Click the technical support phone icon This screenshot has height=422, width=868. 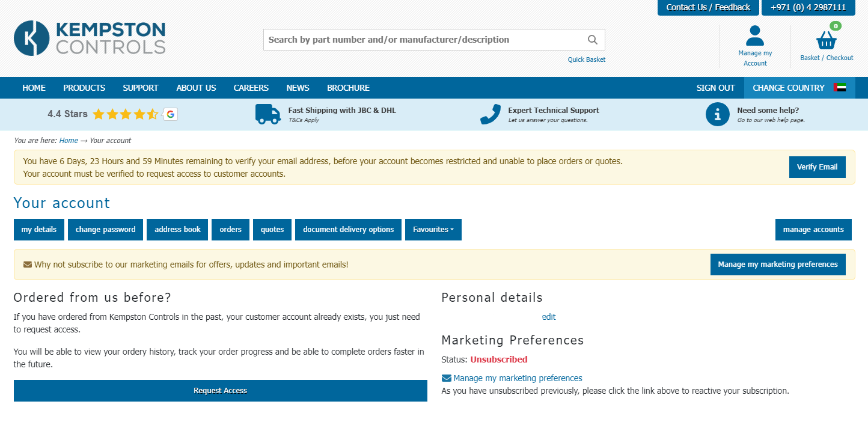click(x=491, y=114)
